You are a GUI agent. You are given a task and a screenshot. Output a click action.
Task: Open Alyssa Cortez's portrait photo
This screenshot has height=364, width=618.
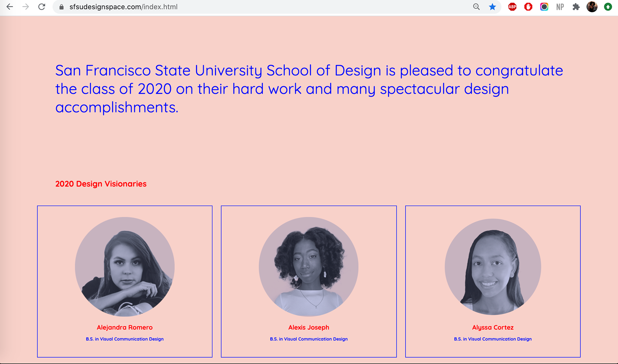493,267
